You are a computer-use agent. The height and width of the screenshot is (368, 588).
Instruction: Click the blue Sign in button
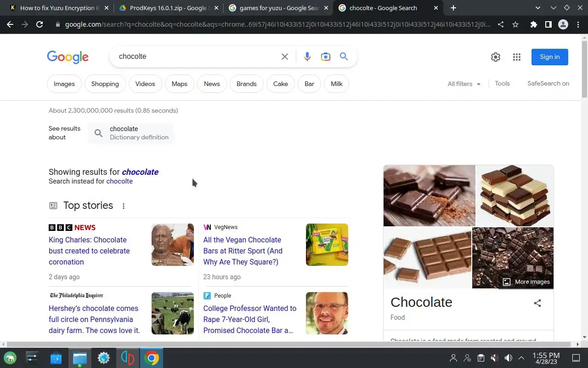550,57
